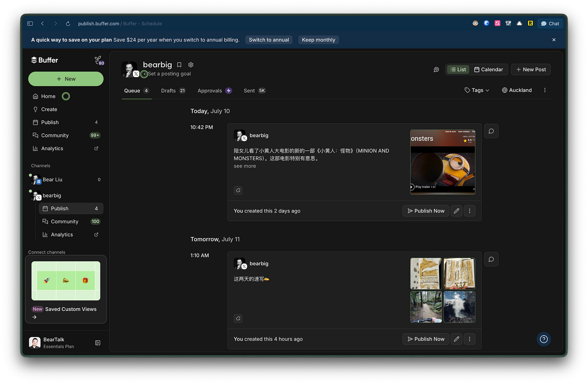Click the green New button

pos(66,79)
